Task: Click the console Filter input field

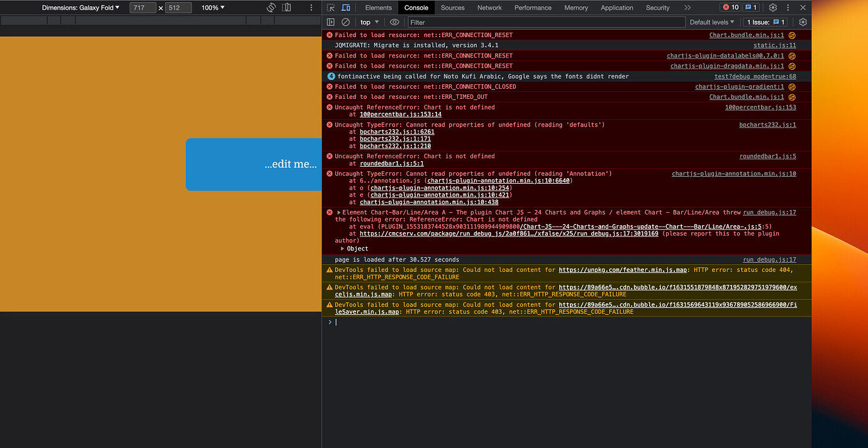Action: pos(546,22)
